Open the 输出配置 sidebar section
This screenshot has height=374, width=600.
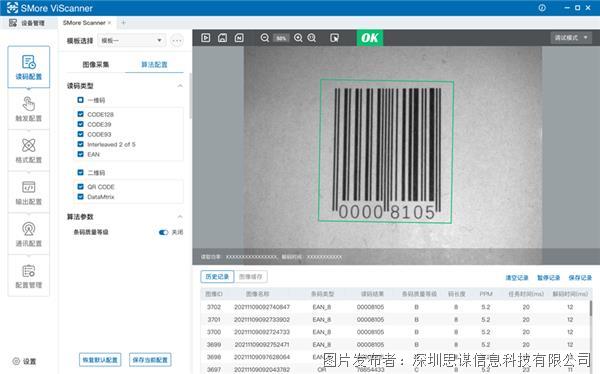point(29,192)
